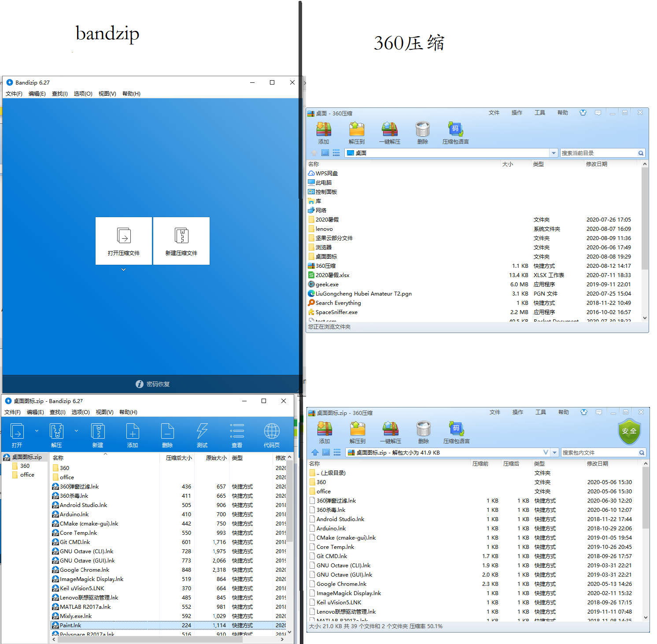This screenshot has height=644, width=657.
Task: Click 打开压缩文件 tile in Bandizip start screen
Action: tap(124, 241)
